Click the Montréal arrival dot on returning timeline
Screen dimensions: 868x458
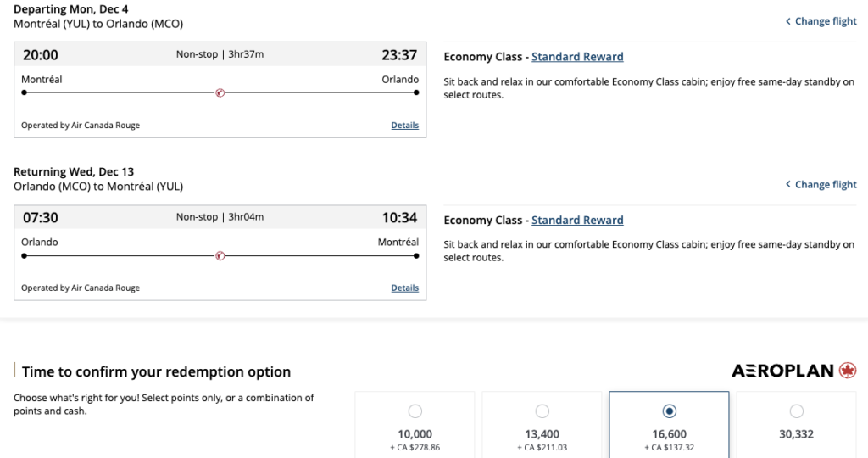[x=416, y=255]
